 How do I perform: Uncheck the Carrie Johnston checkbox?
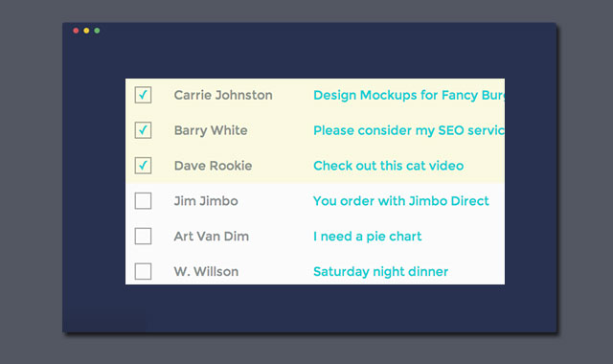click(143, 95)
